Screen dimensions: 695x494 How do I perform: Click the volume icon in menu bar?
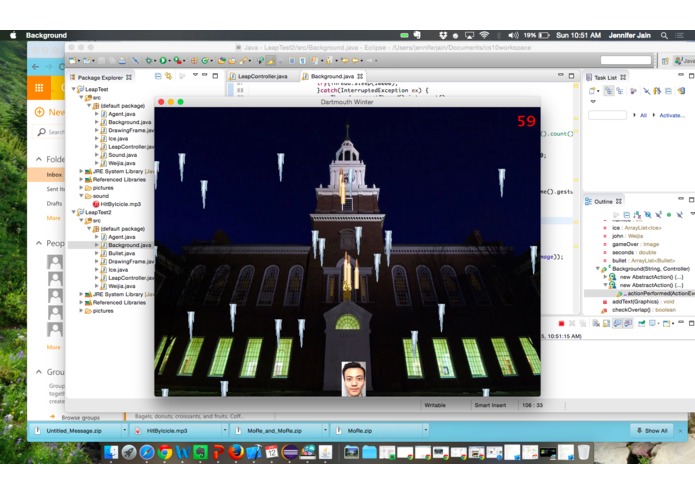click(x=513, y=35)
